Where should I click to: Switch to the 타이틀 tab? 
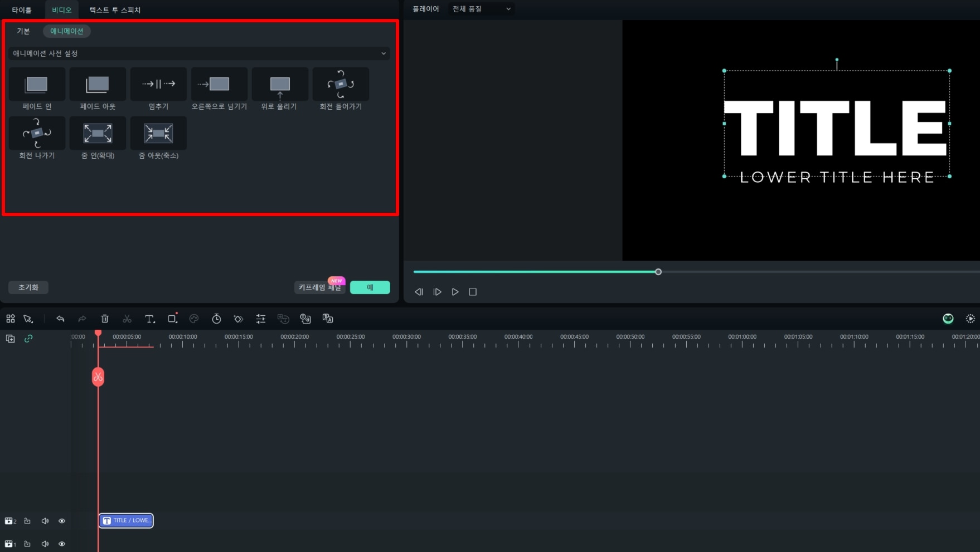tap(22, 10)
